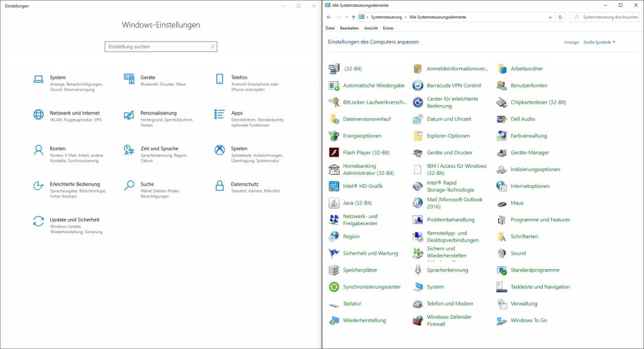Open the Barracuda VPN Control icon
Screen dimensions: 644x349
pos(418,86)
